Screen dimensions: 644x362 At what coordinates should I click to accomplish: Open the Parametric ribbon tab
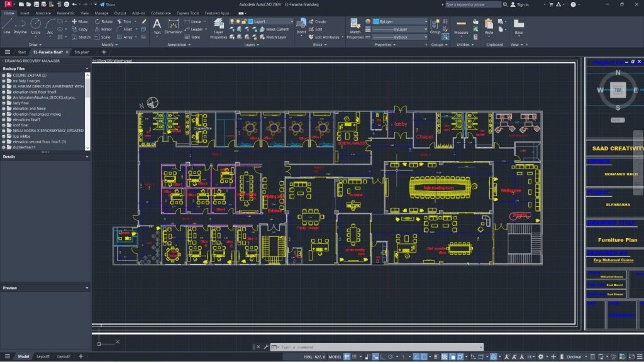65,13
